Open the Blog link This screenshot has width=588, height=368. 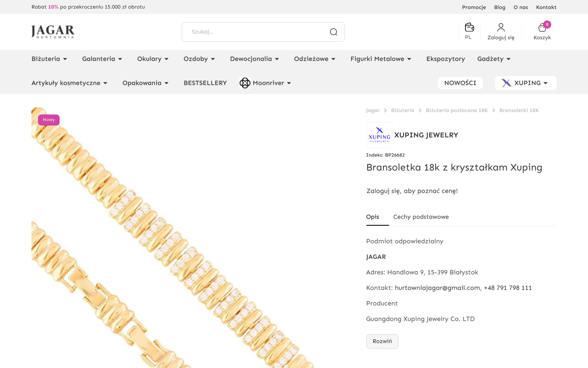tap(500, 7)
